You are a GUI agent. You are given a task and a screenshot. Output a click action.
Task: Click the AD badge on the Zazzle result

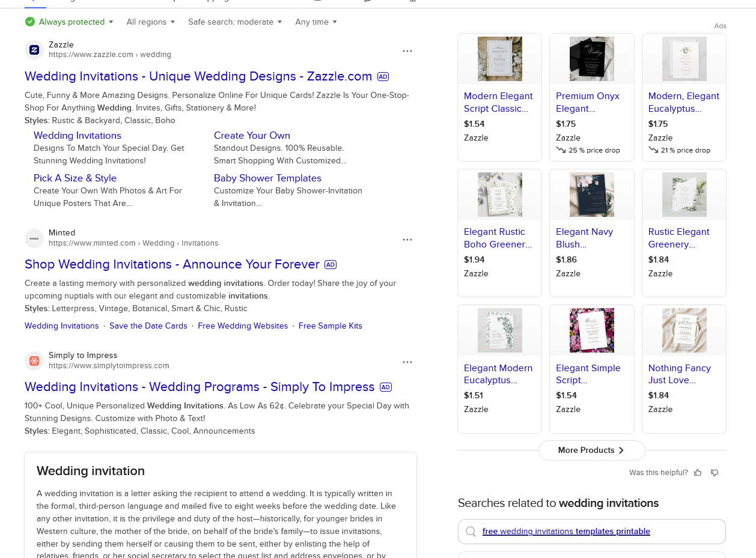[x=383, y=76]
